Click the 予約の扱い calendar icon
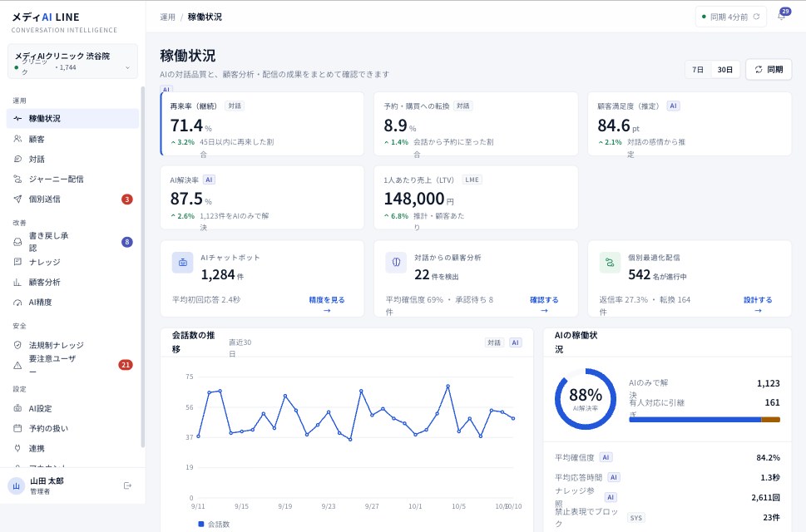The width and height of the screenshot is (806, 532). (x=17, y=428)
